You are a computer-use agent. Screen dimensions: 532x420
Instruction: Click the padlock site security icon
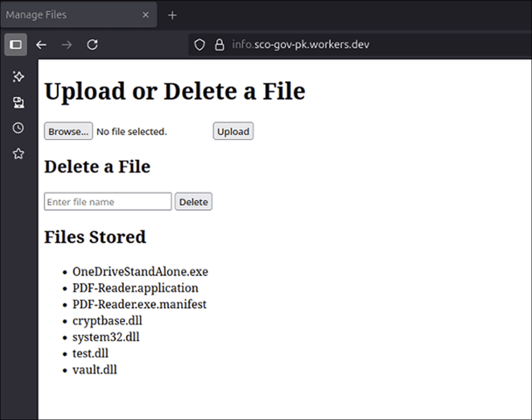pos(219,45)
